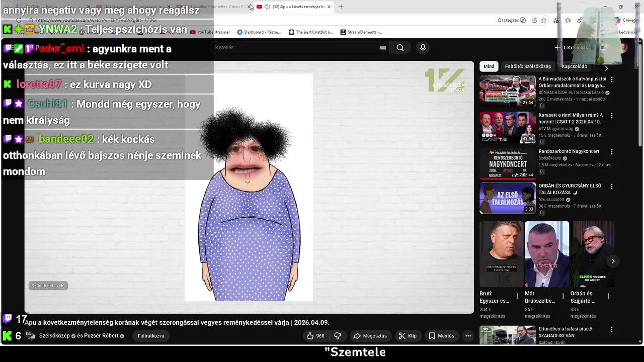
Task: Open the StreamElements bookmark
Action: click(361, 32)
